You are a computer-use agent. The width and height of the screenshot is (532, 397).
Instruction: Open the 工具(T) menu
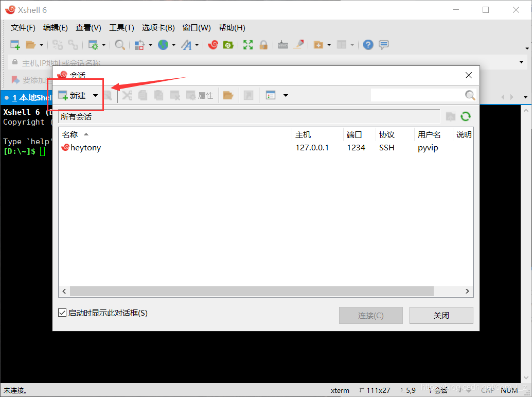121,28
